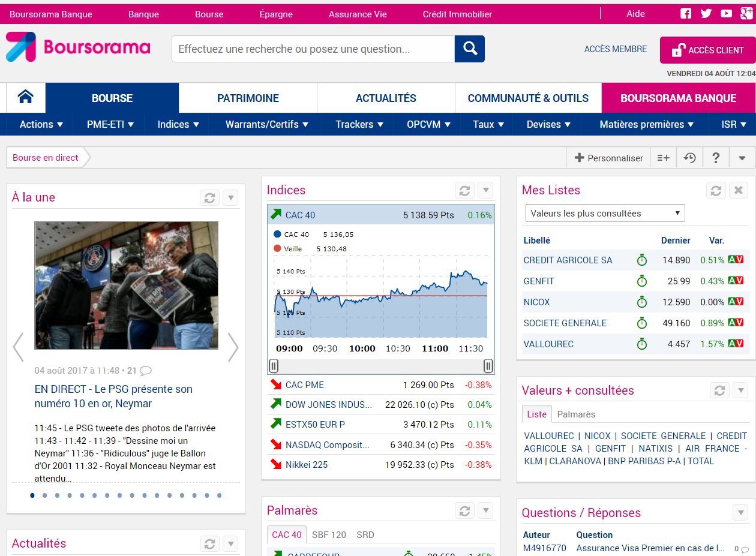The height and width of the screenshot is (556, 756).
Task: Click PSG news photo thumbnail
Action: click(126, 285)
